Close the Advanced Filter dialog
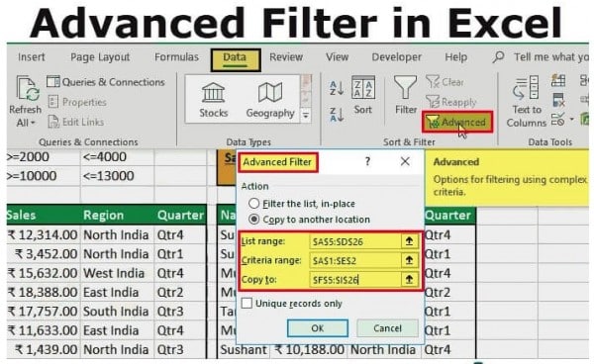 click(405, 161)
